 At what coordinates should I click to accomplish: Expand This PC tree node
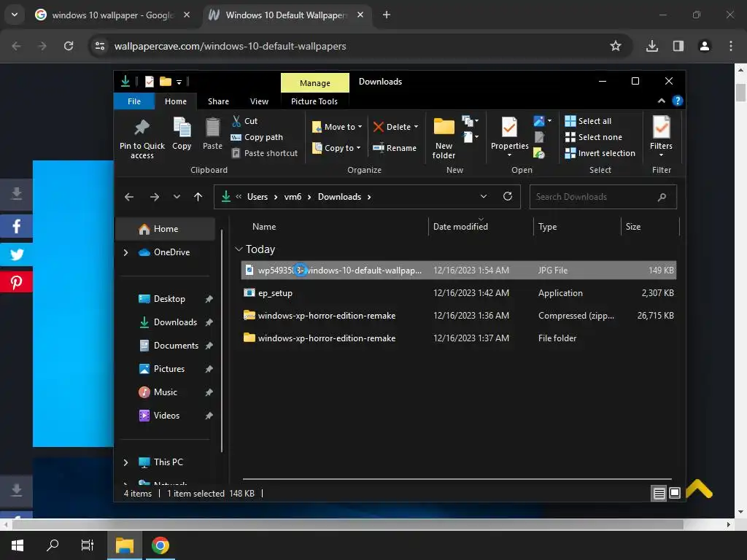pos(125,462)
